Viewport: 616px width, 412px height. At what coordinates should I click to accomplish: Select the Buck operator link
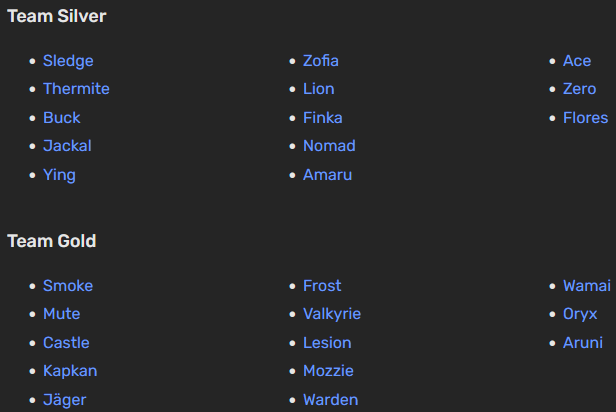[62, 118]
